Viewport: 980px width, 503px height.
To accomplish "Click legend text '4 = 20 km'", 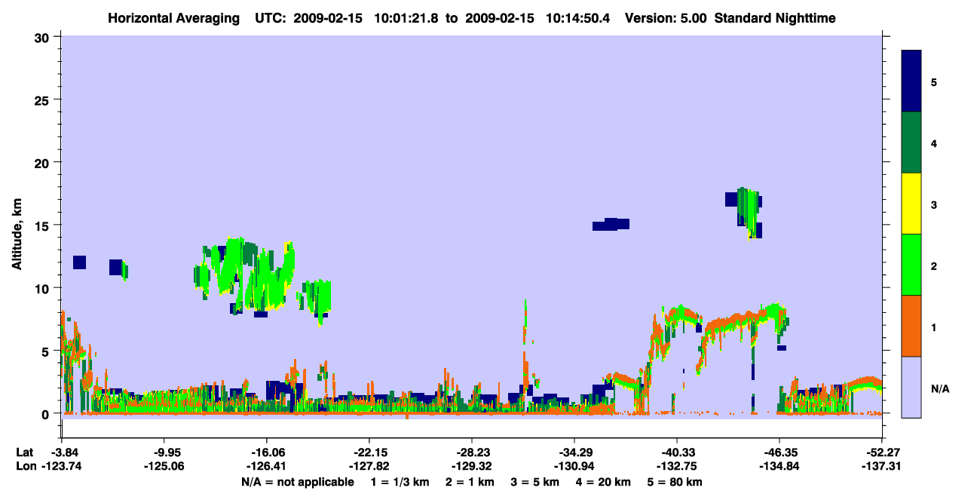I will (603, 482).
